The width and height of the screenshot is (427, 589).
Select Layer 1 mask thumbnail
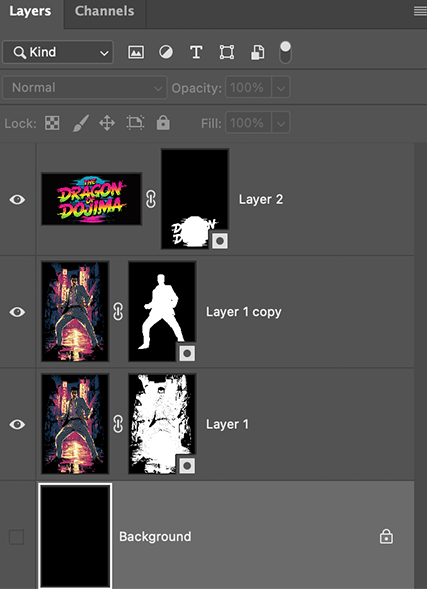(x=162, y=424)
